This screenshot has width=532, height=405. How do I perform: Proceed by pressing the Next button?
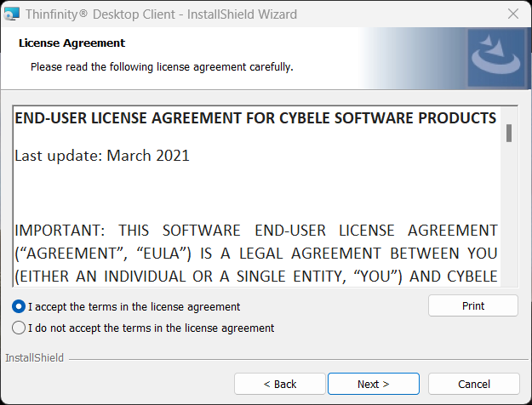pyautogui.click(x=373, y=384)
